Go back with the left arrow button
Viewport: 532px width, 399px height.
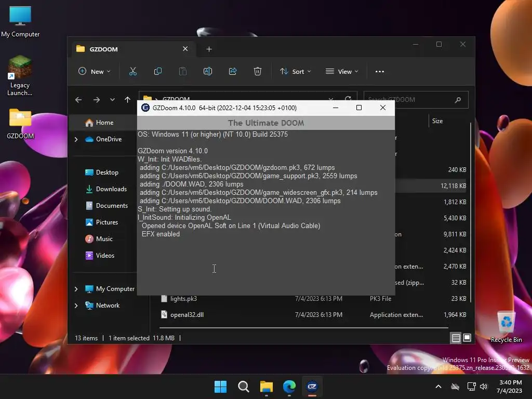tap(78, 100)
